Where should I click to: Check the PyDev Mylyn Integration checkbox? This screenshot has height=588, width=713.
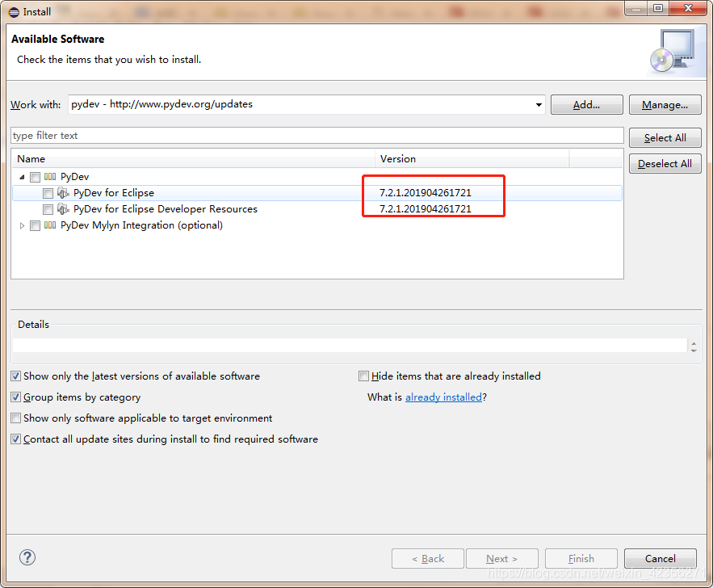pos(35,225)
